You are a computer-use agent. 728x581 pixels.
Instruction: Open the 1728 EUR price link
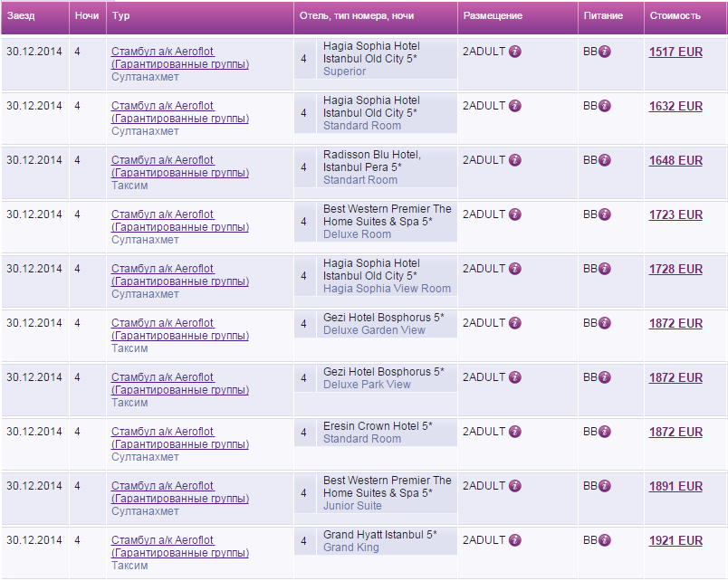coord(675,269)
